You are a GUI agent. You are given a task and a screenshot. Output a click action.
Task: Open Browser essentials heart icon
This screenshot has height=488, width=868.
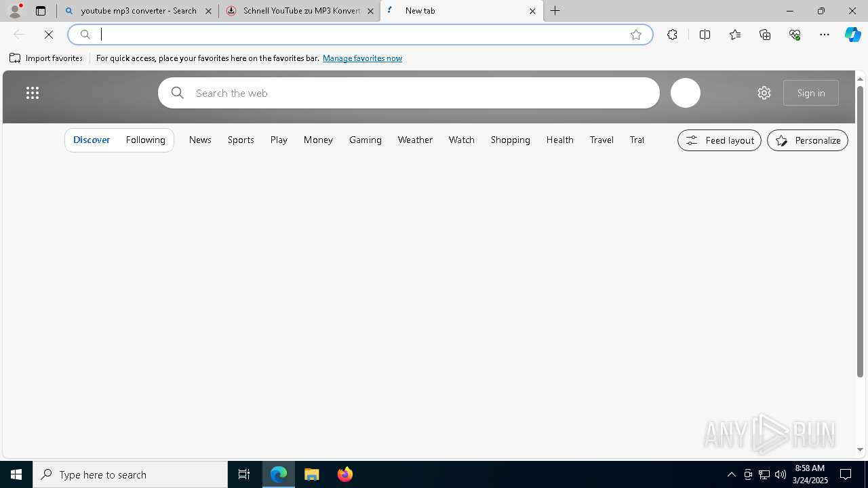coord(795,35)
